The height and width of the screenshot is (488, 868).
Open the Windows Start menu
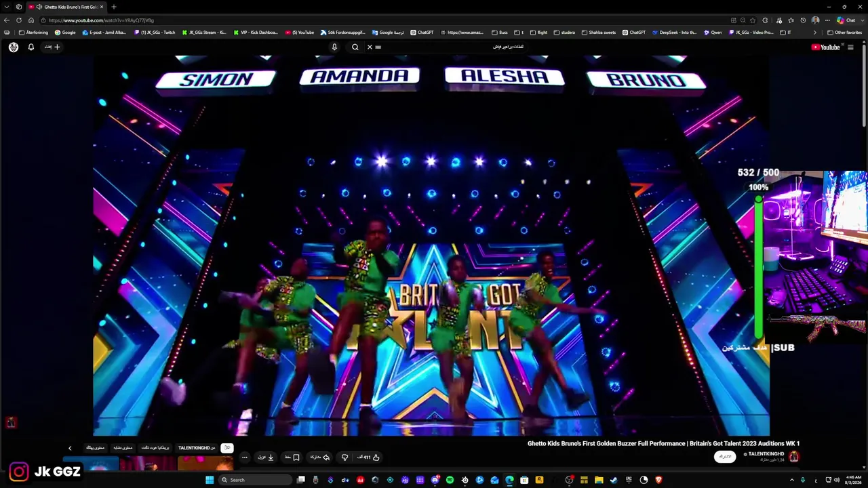pyautogui.click(x=210, y=480)
